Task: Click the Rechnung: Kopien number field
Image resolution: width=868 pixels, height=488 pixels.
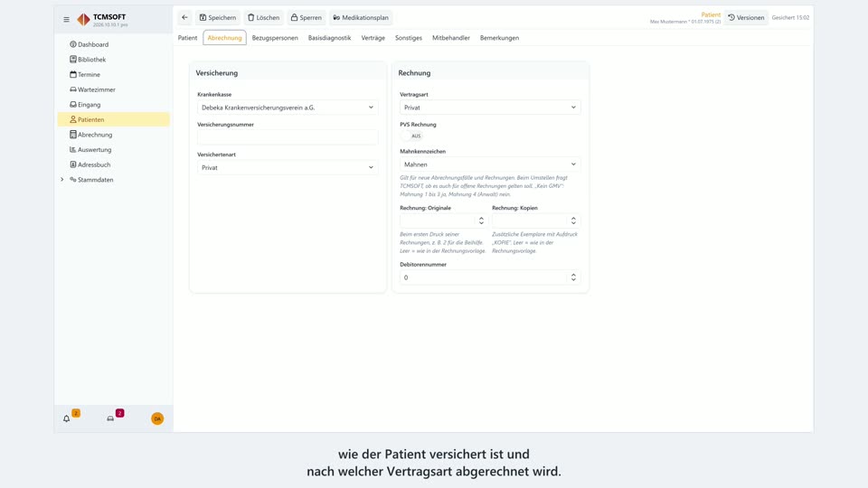Action: (531, 221)
